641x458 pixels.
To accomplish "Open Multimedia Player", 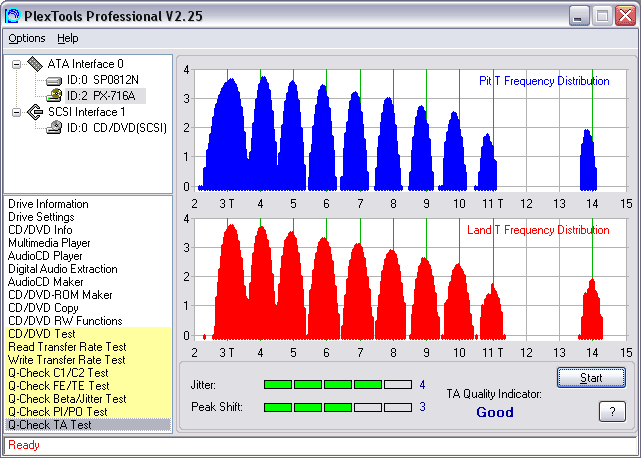I will (49, 243).
